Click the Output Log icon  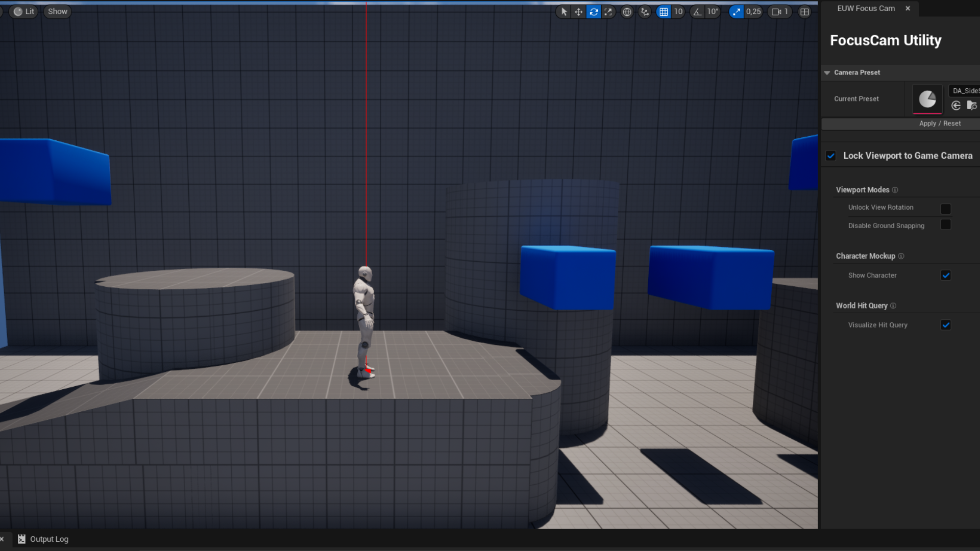pyautogui.click(x=21, y=539)
